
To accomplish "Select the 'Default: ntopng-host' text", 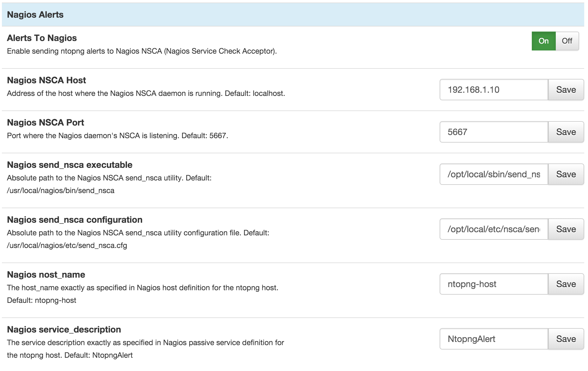I will (41, 300).
